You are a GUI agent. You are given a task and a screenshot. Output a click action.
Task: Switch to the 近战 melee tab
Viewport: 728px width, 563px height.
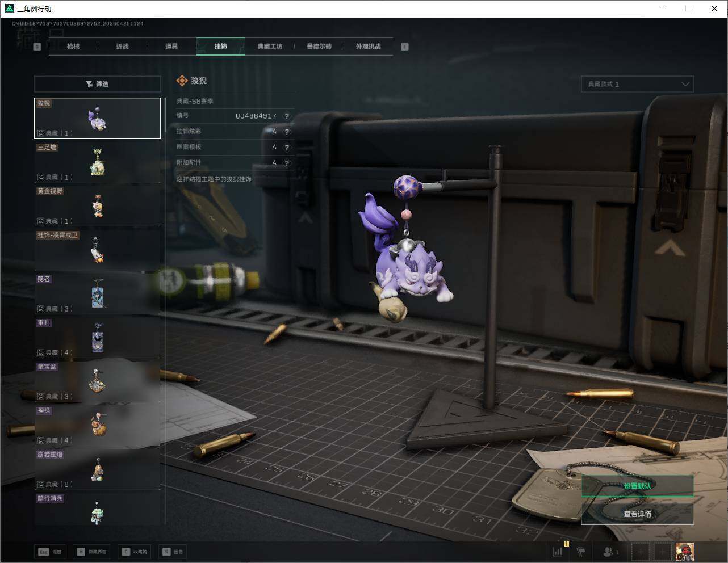point(122,47)
